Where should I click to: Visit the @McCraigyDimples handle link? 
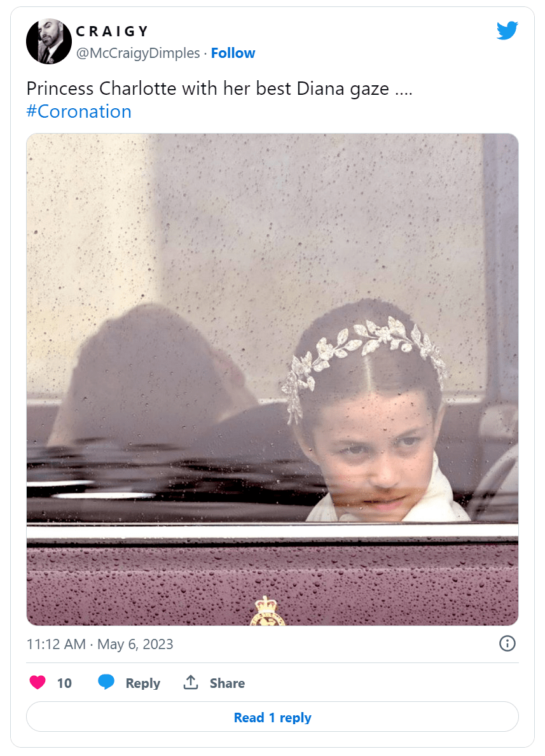(138, 53)
